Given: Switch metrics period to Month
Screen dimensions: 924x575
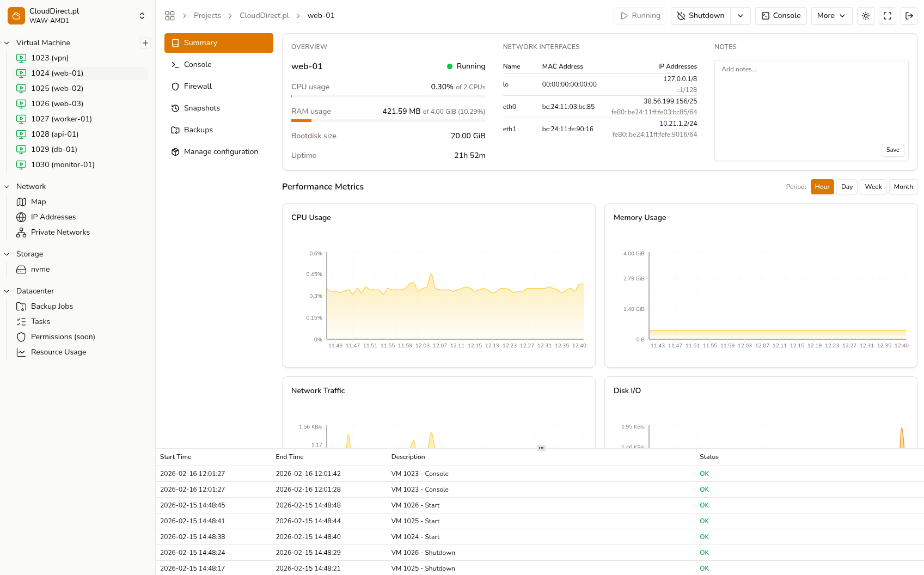Looking at the screenshot, I should click(x=903, y=187).
